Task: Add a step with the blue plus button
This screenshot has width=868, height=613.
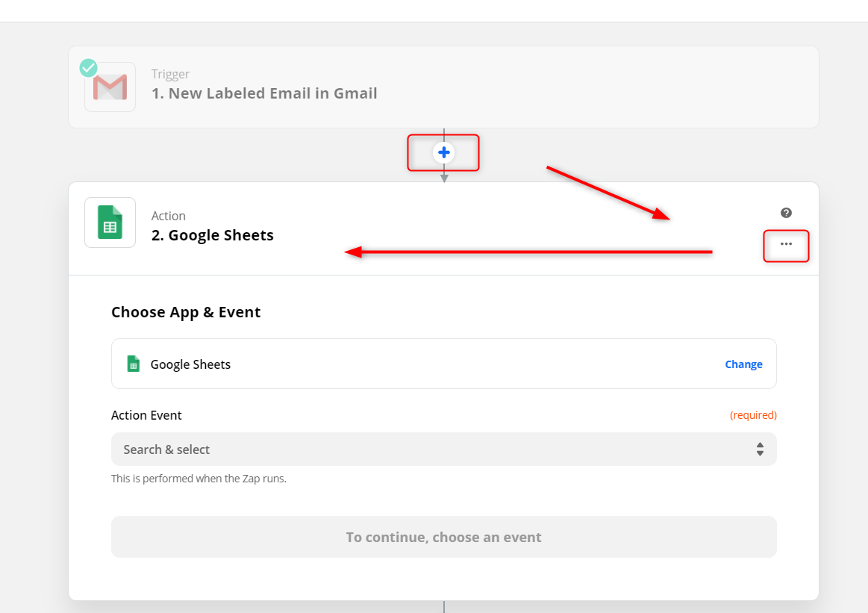Action: [444, 152]
